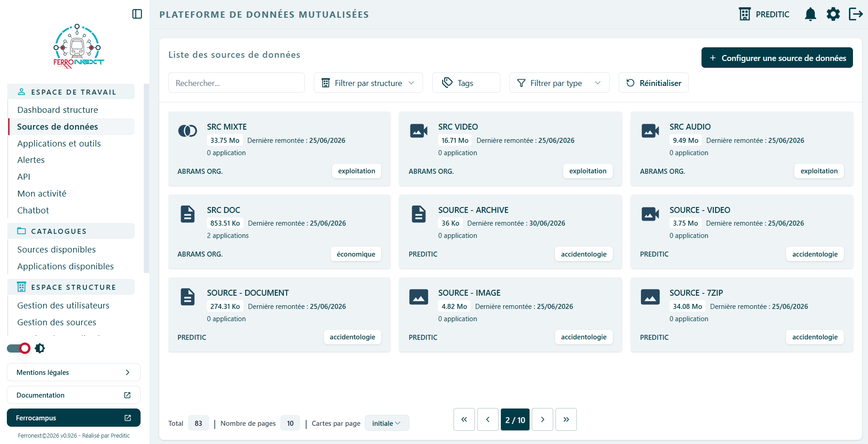Viewport: 868px width, 444px height.
Task: Open Gestion des sources
Action: pyautogui.click(x=57, y=322)
